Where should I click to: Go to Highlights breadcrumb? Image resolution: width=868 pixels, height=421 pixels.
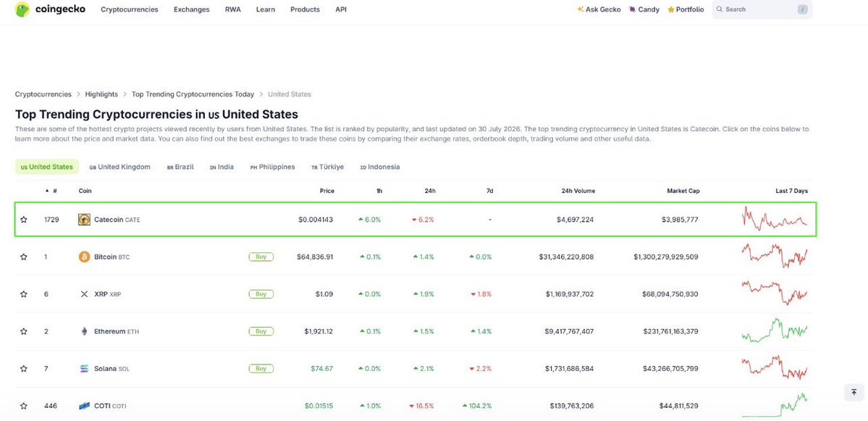101,94
